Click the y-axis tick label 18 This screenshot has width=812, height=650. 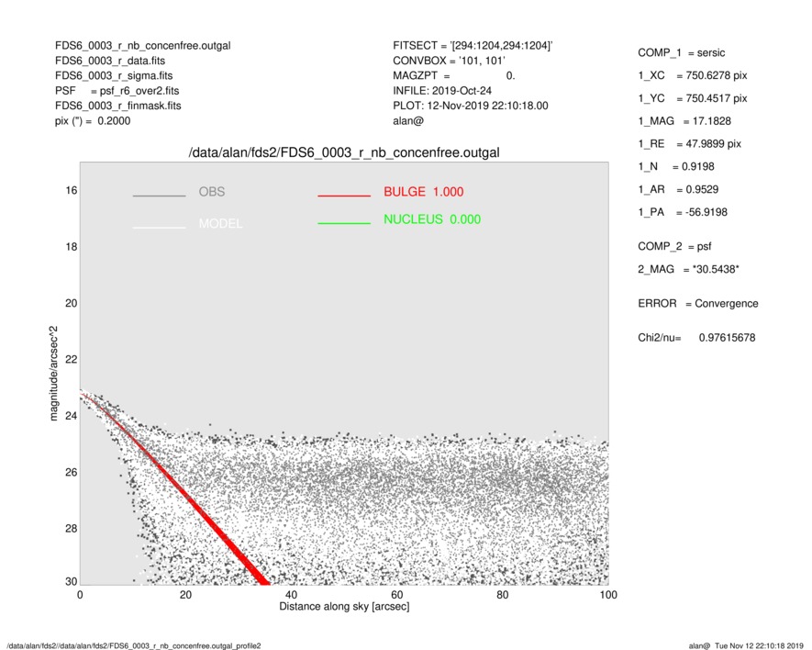click(x=72, y=247)
